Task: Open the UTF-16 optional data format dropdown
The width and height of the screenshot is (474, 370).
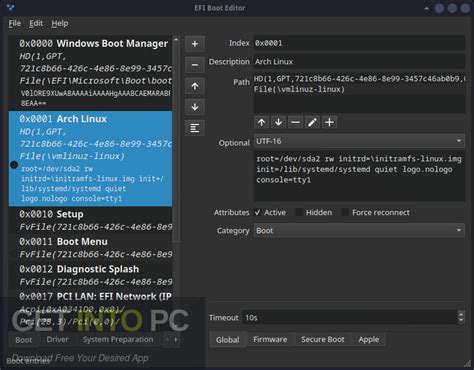Action: pos(359,141)
